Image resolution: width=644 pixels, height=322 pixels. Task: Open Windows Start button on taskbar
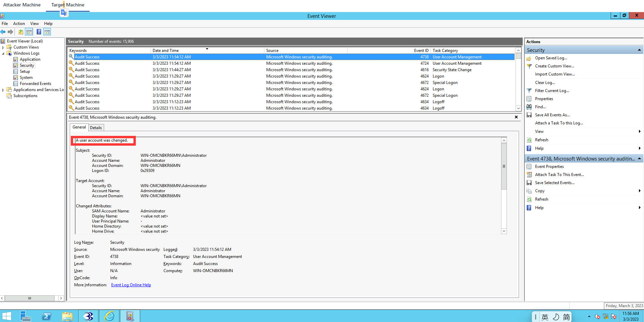7,316
